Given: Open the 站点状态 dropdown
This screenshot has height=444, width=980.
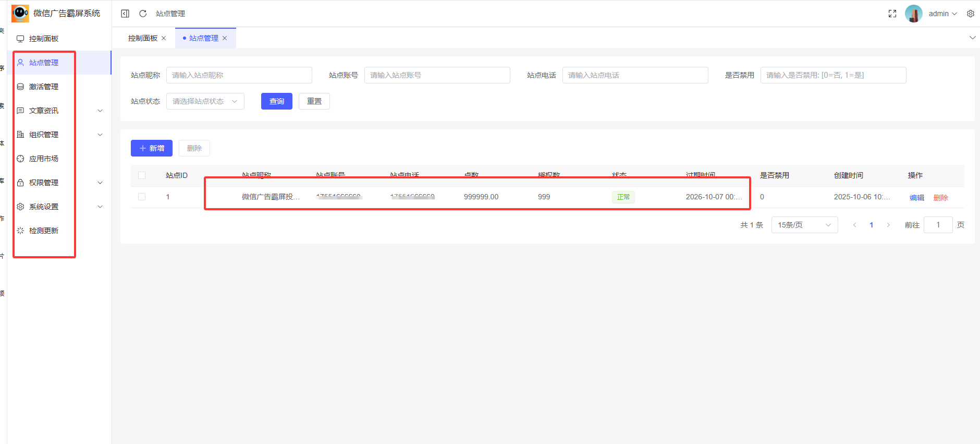Looking at the screenshot, I should (205, 101).
